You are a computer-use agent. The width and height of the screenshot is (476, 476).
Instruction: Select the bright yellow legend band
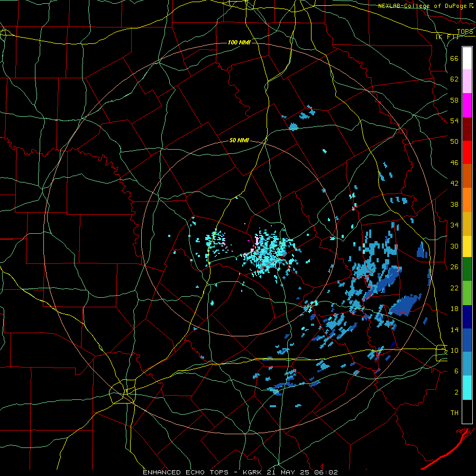[x=467, y=246]
